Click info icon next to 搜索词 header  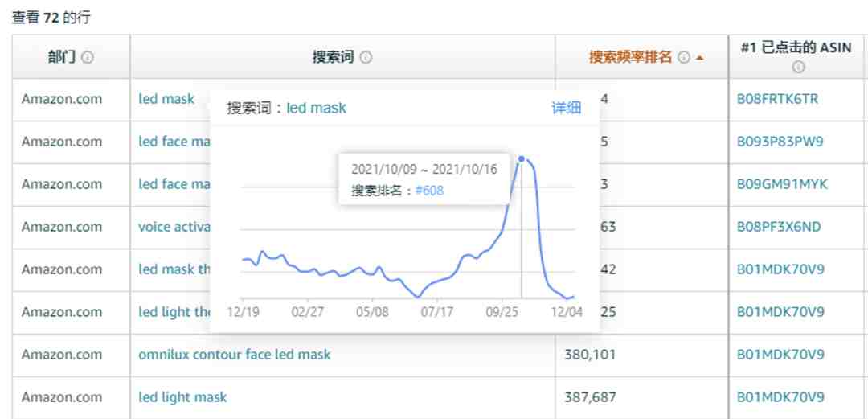pyautogui.click(x=366, y=57)
